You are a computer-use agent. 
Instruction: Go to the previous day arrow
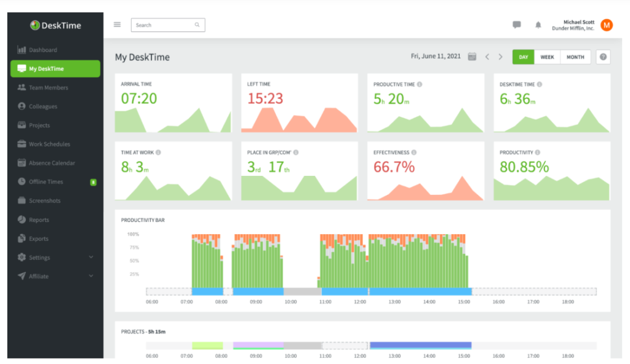[487, 57]
